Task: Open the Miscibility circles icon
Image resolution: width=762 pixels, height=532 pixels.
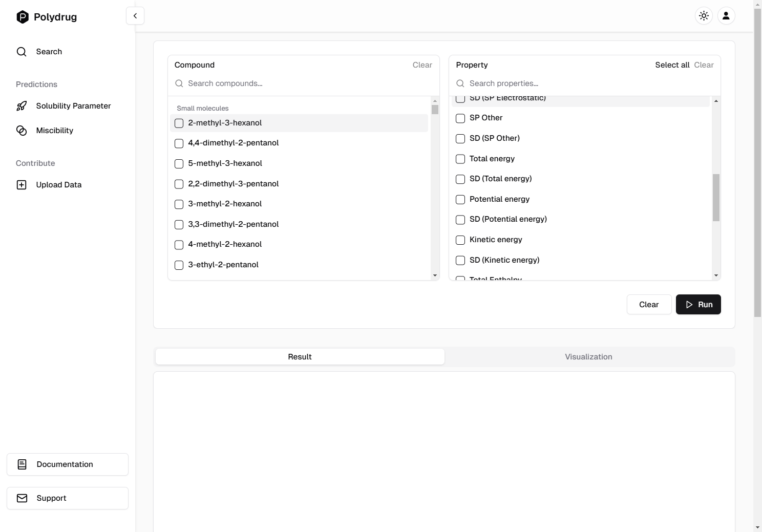Action: [x=22, y=131]
